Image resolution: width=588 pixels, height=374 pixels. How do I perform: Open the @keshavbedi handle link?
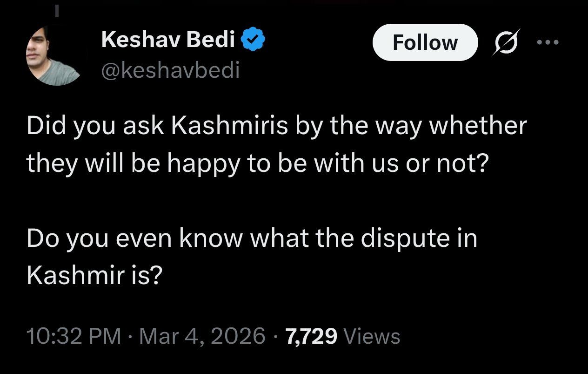pyautogui.click(x=170, y=70)
